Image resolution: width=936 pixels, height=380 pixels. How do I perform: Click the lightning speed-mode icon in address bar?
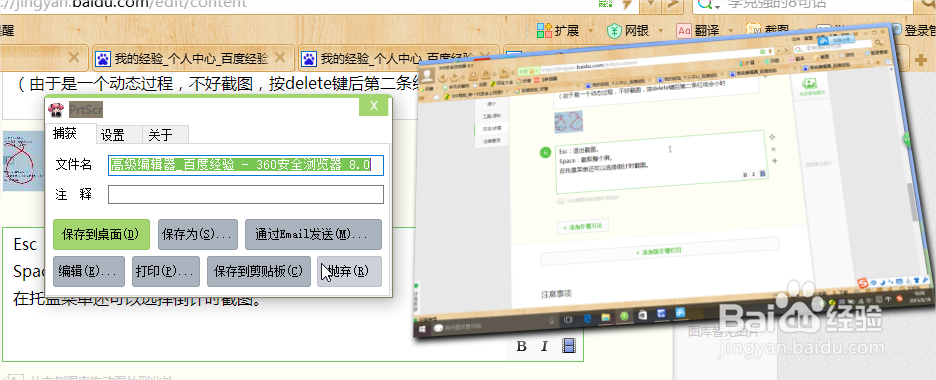click(627, 4)
